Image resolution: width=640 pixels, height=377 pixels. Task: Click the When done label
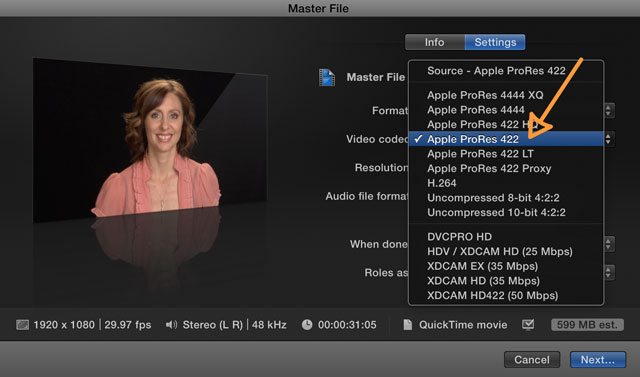(x=379, y=244)
